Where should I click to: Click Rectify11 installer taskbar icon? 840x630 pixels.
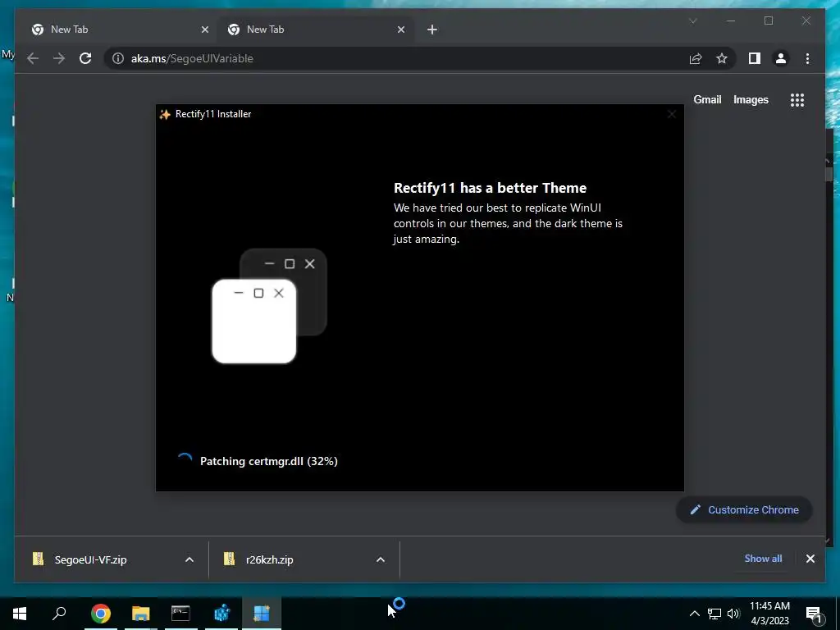coord(262,613)
